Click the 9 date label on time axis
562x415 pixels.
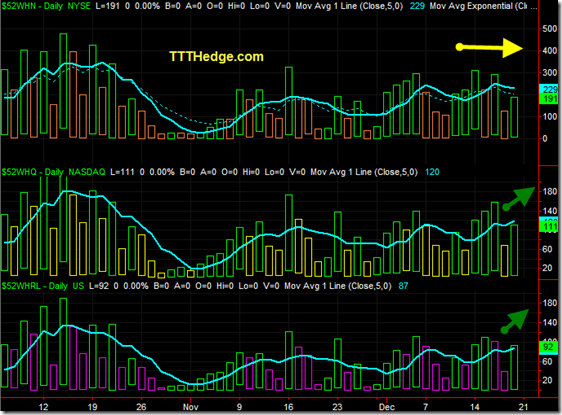point(239,407)
